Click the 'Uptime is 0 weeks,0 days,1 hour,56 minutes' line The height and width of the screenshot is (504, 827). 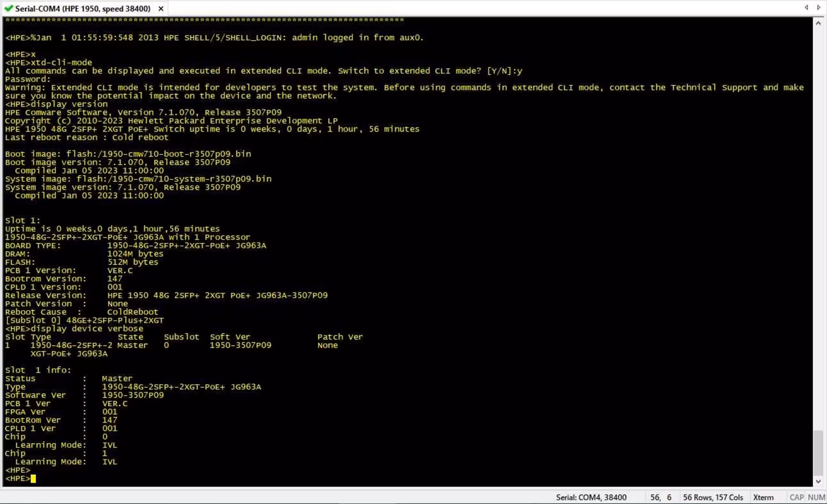click(112, 229)
